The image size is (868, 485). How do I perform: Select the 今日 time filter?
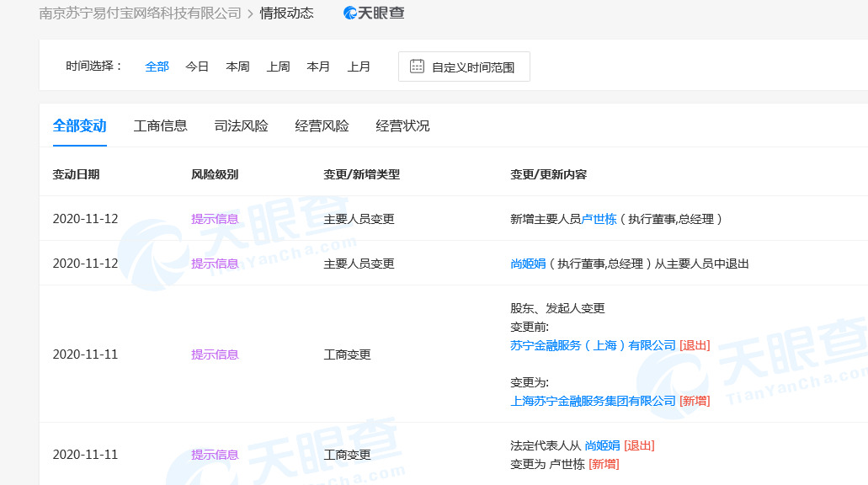197,67
